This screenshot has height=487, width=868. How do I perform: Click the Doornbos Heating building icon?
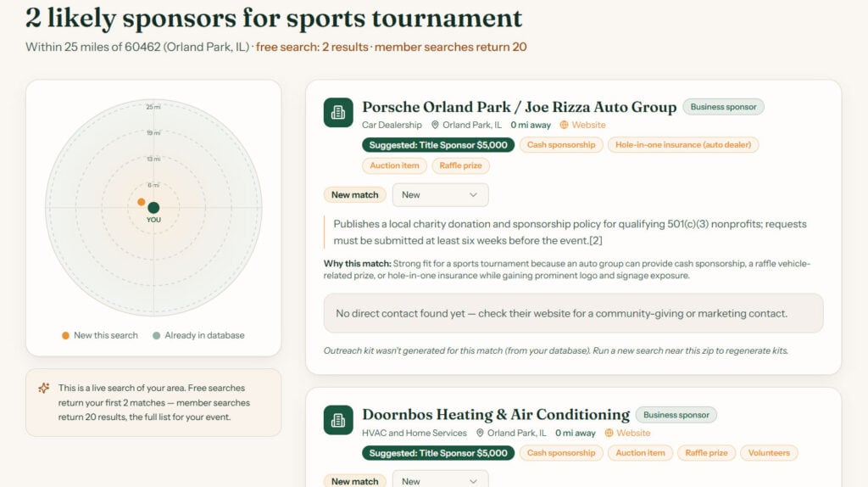click(x=338, y=421)
